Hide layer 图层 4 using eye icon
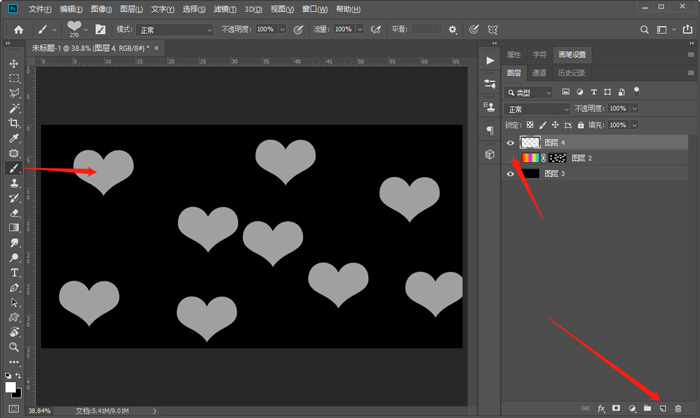This screenshot has width=700, height=418. tap(511, 143)
